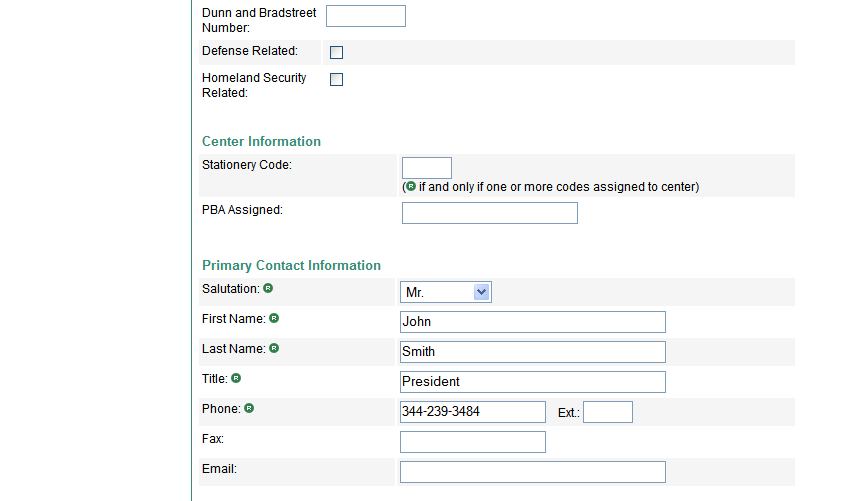Click into the PBA Assigned field

[x=490, y=213]
